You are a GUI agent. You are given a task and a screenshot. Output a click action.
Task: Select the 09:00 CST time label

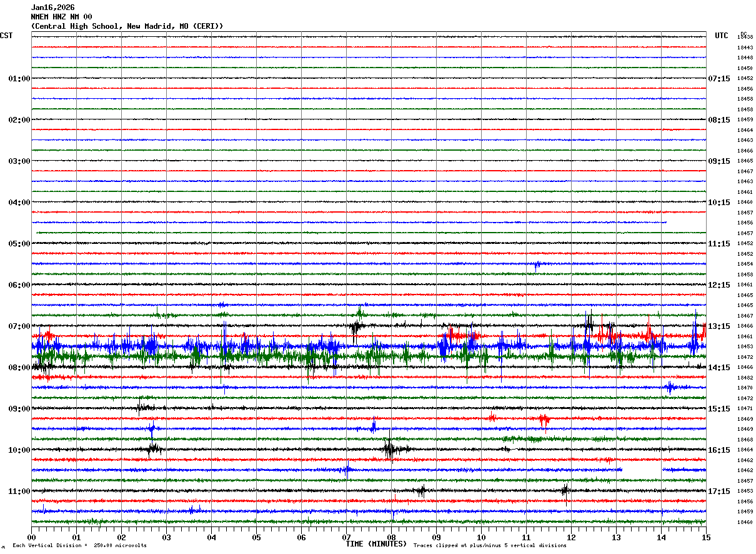[19, 409]
